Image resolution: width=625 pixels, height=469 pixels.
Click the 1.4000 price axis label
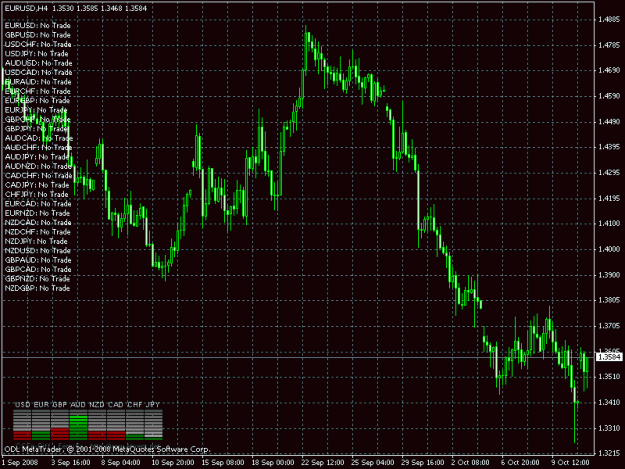pos(609,249)
